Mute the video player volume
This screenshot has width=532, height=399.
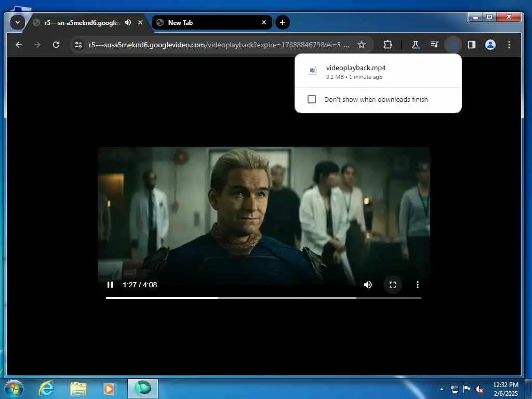click(368, 285)
